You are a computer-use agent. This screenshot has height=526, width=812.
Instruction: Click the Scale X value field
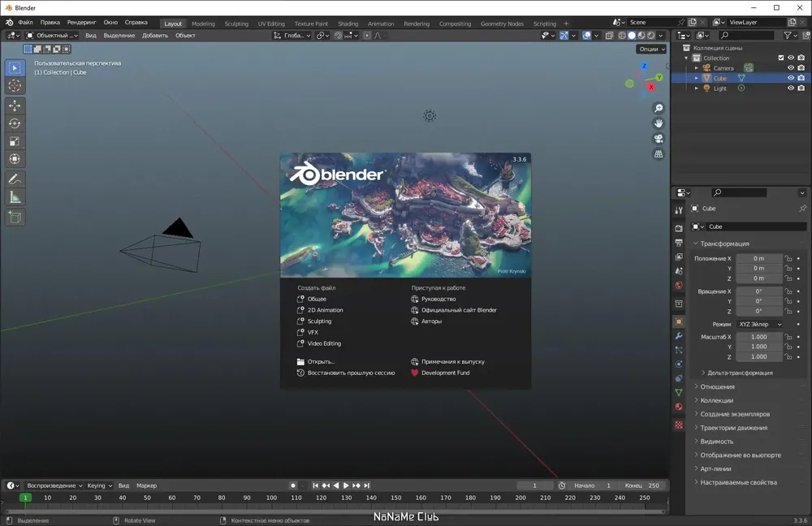coord(759,337)
